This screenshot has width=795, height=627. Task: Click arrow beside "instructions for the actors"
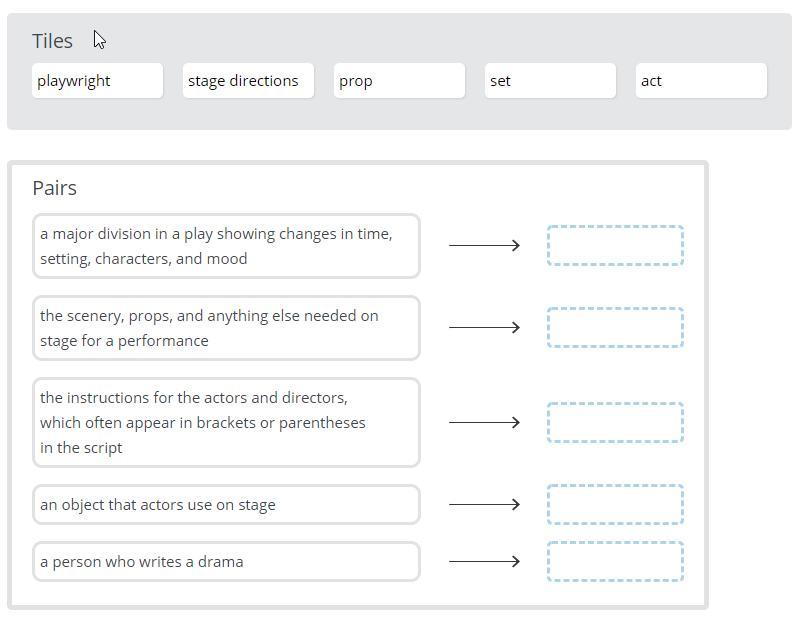click(484, 422)
